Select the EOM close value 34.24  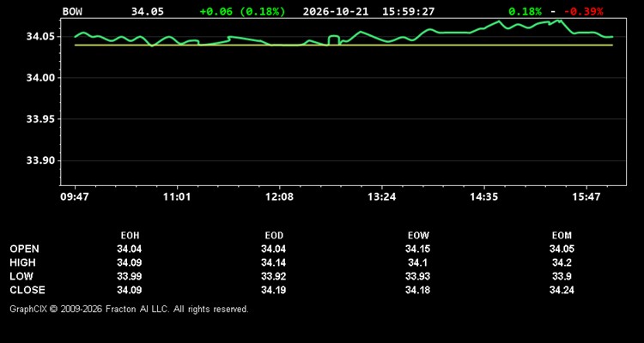(x=562, y=290)
